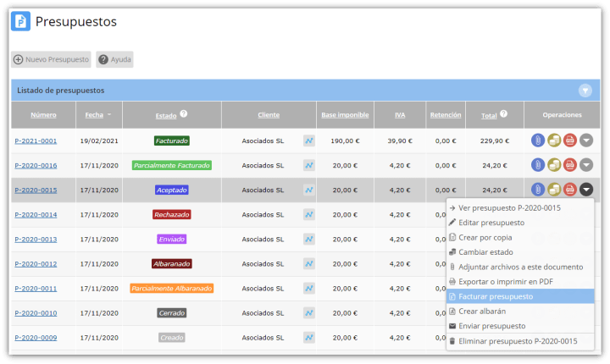
Task: Open client stats icon in P-2020-0012 row
Action: (309, 263)
